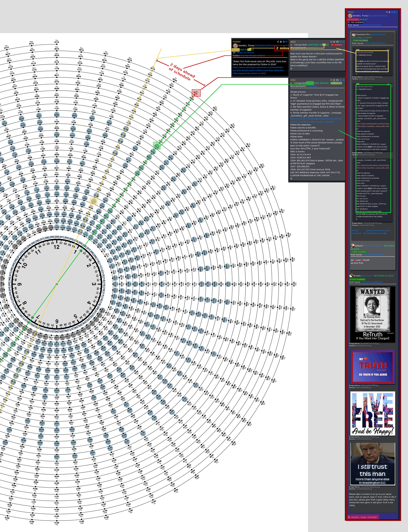This screenshot has width=408, height=532.
Task: Click Trump avatar in post P53684
Action: (235, 46)
